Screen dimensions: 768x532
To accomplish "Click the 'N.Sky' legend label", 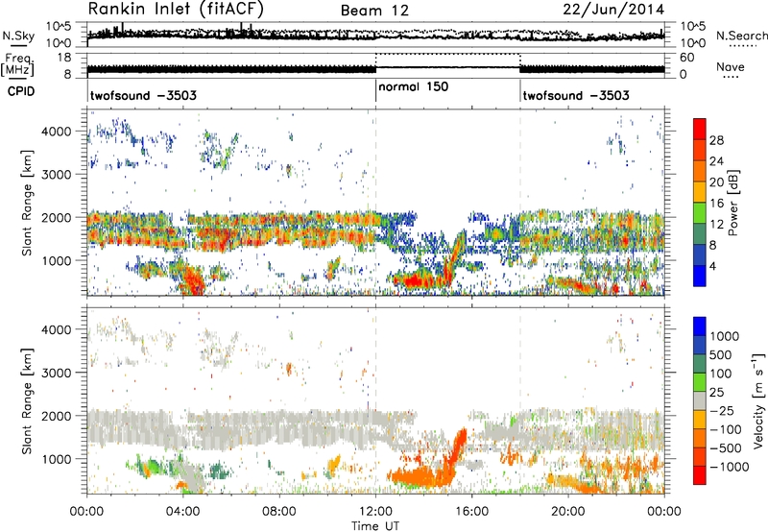I will (18, 36).
